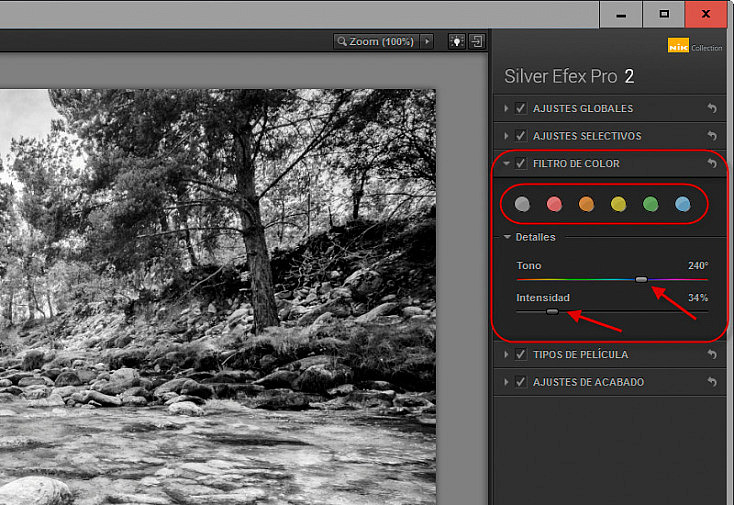The image size is (734, 505).
Task: Select the neutral gray color filter
Action: 522,204
